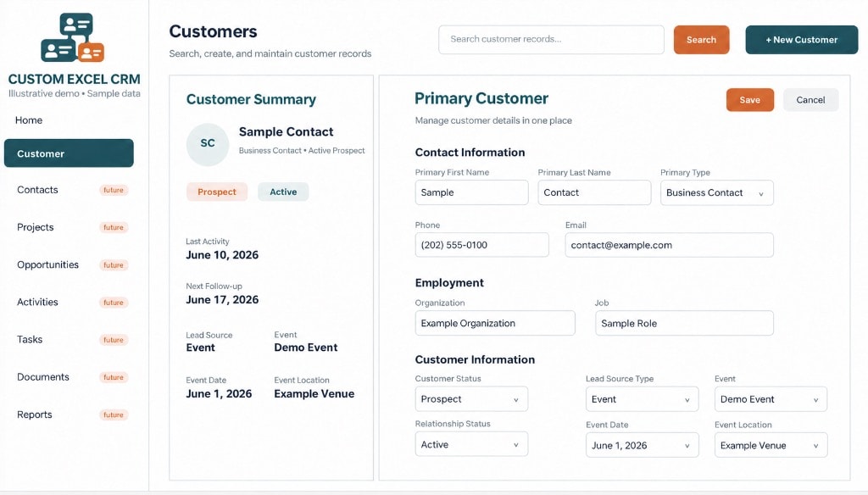Click the Search customer records field
The width and height of the screenshot is (868, 495).
551,39
